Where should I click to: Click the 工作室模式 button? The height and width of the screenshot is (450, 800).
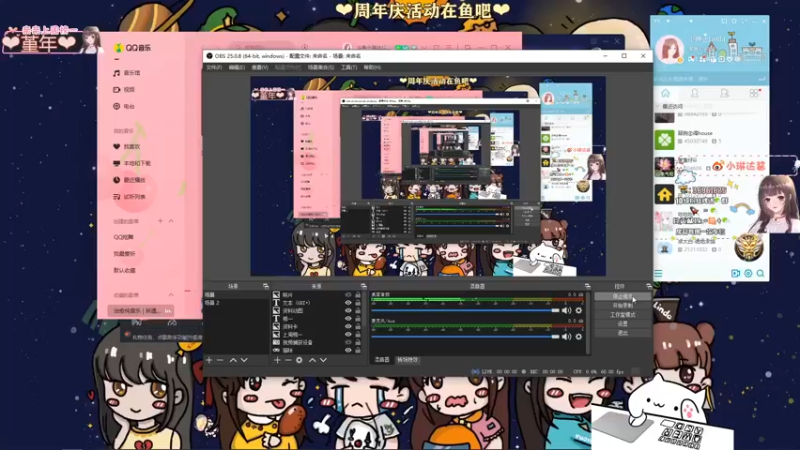point(622,315)
